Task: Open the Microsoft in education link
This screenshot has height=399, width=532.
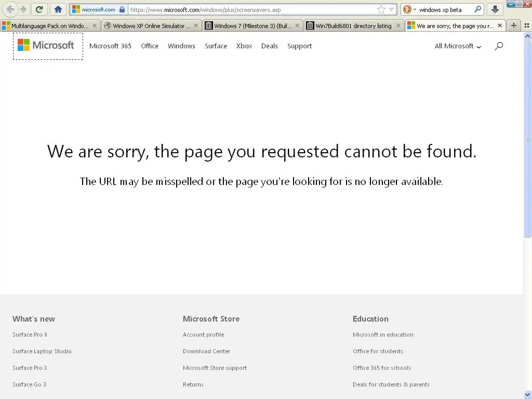Action: tap(383, 335)
